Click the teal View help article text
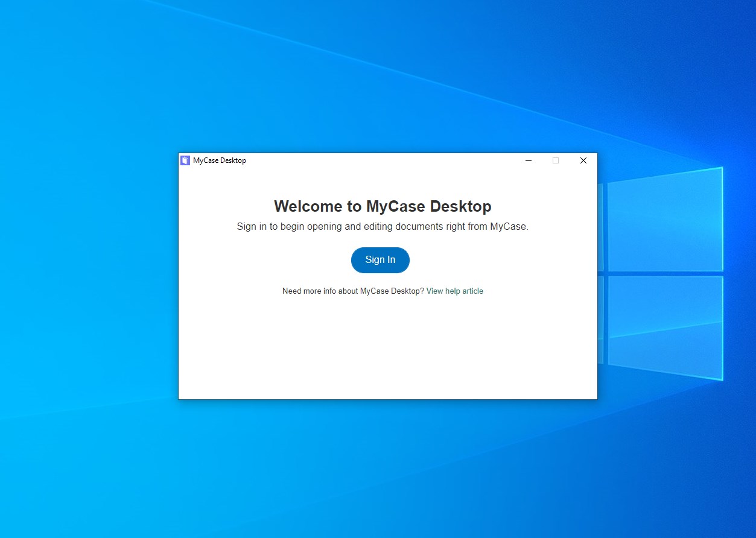The height and width of the screenshot is (538, 756). click(454, 291)
